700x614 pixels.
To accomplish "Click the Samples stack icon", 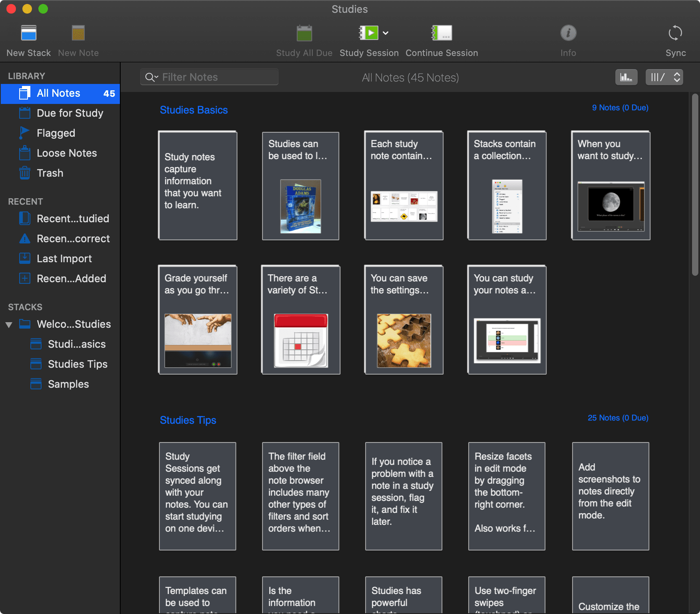I will click(x=36, y=384).
